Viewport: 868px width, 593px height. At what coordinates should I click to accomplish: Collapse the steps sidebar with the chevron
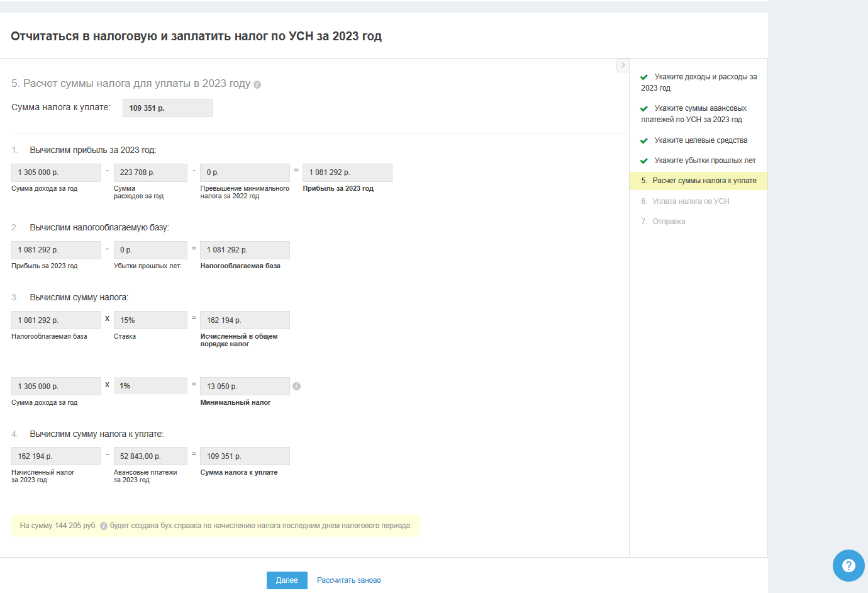623,65
